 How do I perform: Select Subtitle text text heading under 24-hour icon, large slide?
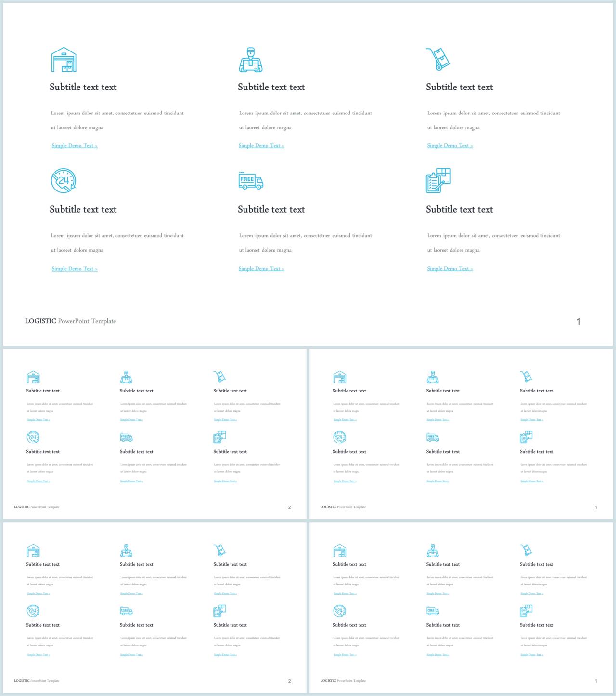point(83,209)
